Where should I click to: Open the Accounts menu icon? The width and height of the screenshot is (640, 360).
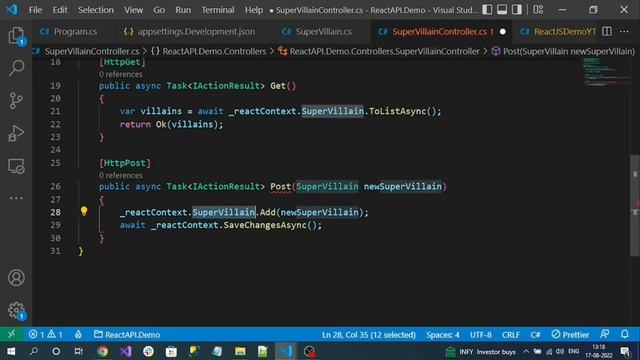point(16,278)
